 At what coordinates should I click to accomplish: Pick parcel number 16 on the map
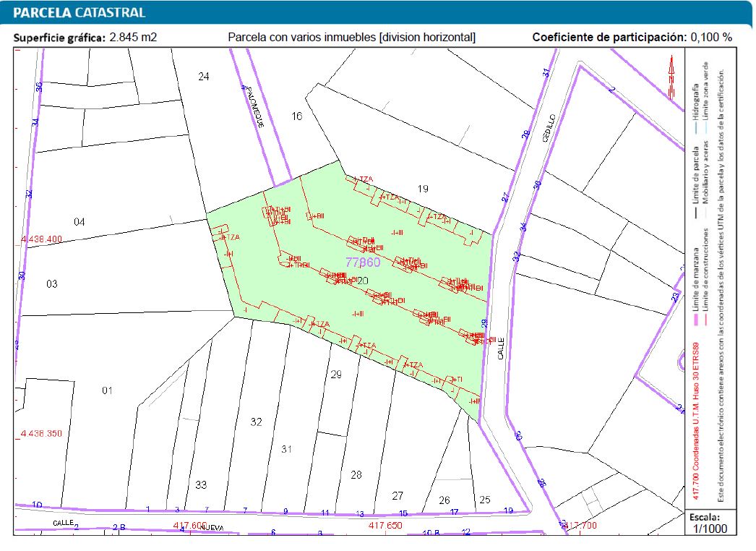(296, 116)
